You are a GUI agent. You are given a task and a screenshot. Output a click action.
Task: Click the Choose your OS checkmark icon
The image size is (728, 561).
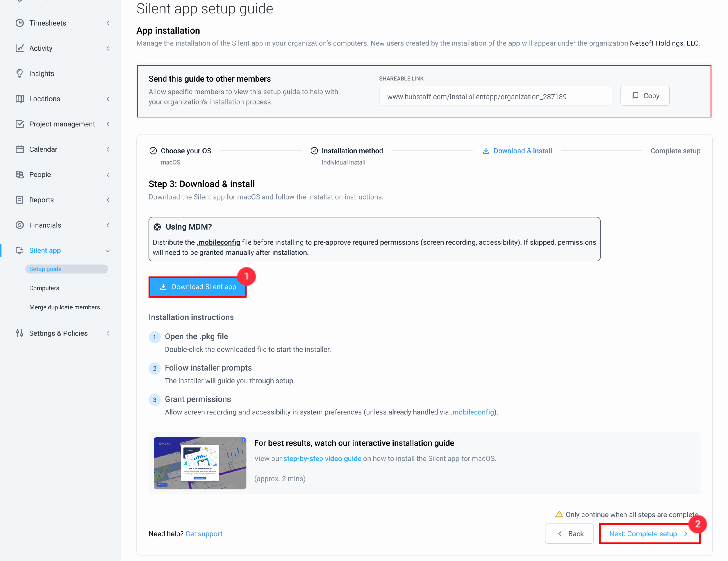(x=153, y=151)
